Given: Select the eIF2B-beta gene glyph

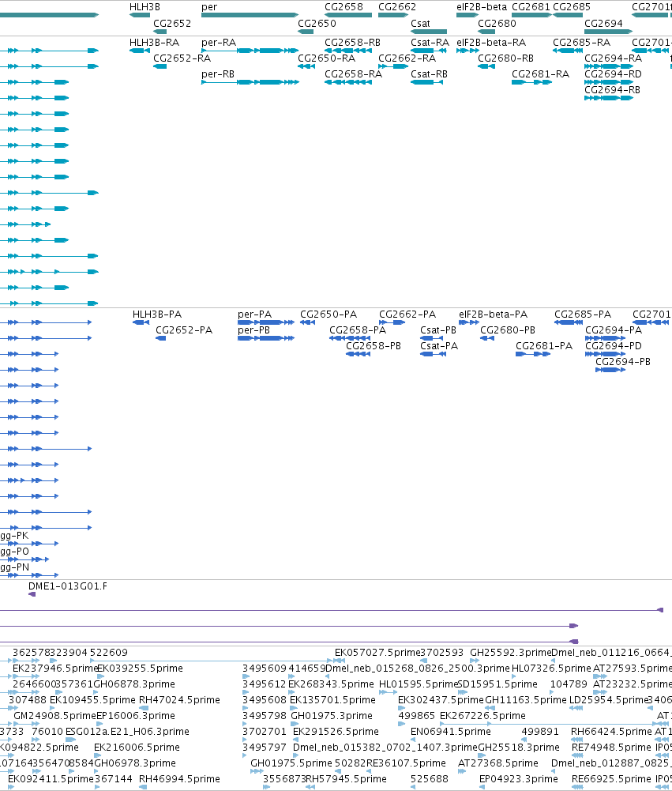Looking at the screenshot, I should (x=467, y=15).
